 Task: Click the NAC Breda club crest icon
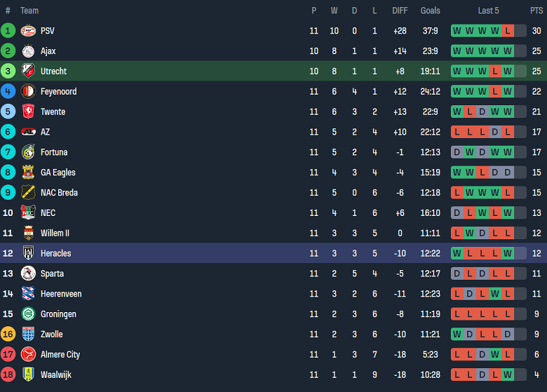28,193
